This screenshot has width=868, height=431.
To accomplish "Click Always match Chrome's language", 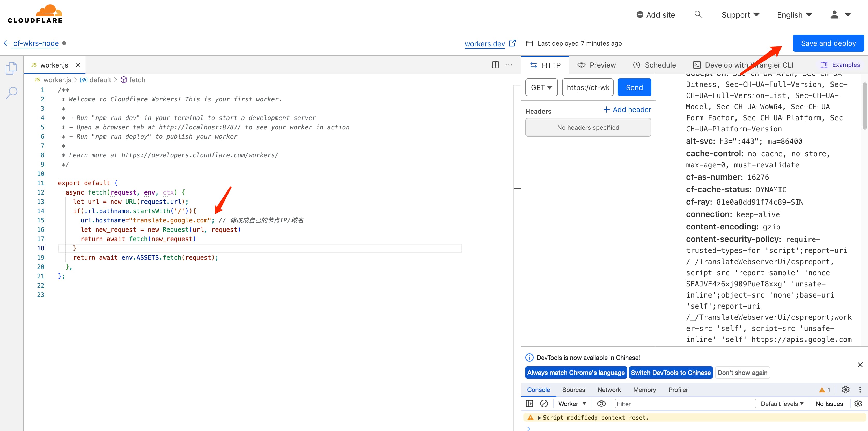I will (x=576, y=373).
